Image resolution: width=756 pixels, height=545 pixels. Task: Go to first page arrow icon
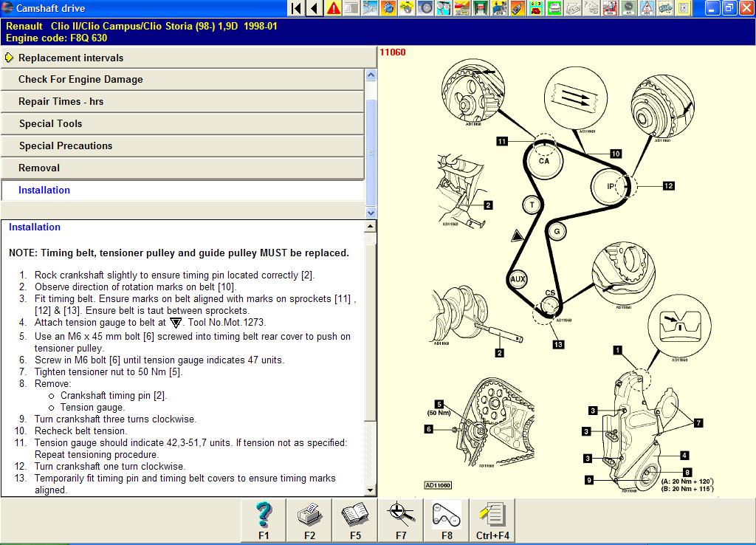297,8
